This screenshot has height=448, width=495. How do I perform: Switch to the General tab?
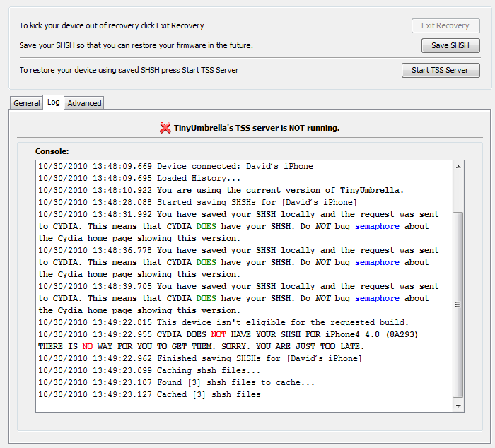(27, 103)
